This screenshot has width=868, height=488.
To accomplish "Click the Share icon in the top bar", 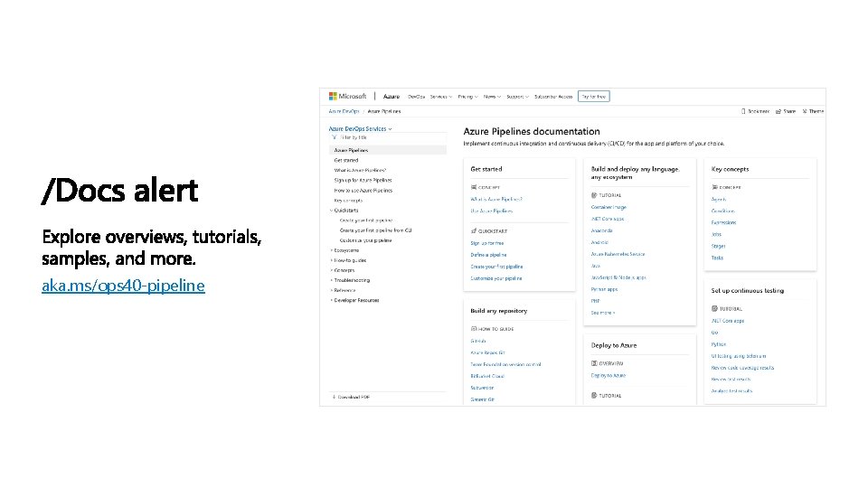I will click(x=778, y=111).
